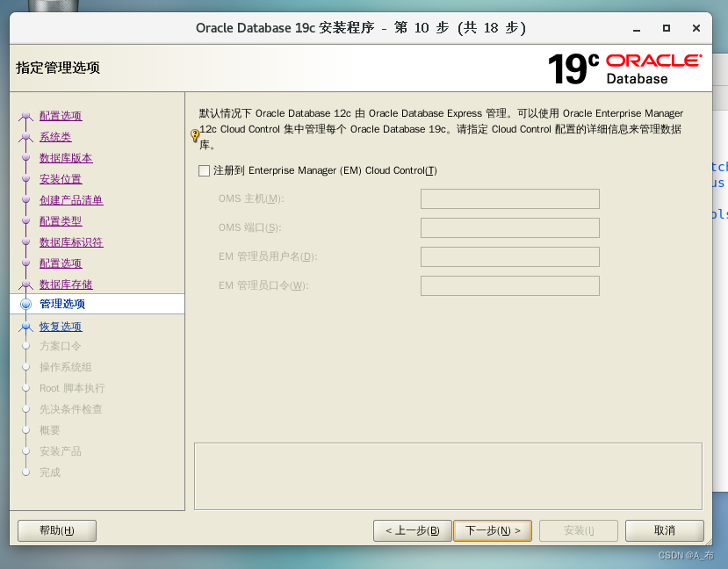Open first 配置选项 step link
728x569 pixels.
[61, 116]
